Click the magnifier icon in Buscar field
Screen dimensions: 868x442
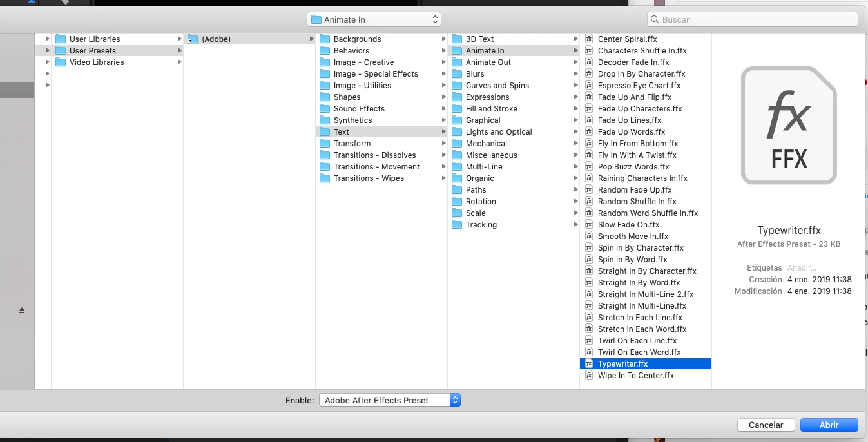click(x=655, y=19)
